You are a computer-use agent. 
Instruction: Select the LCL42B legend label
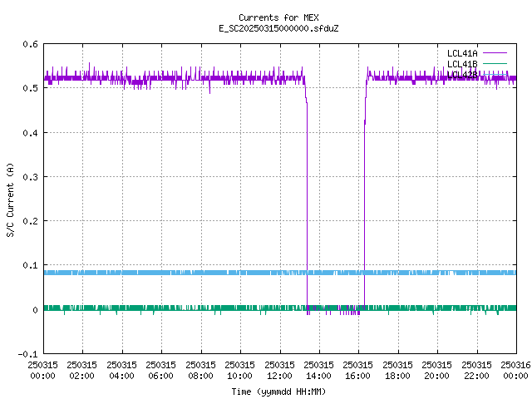click(462, 75)
